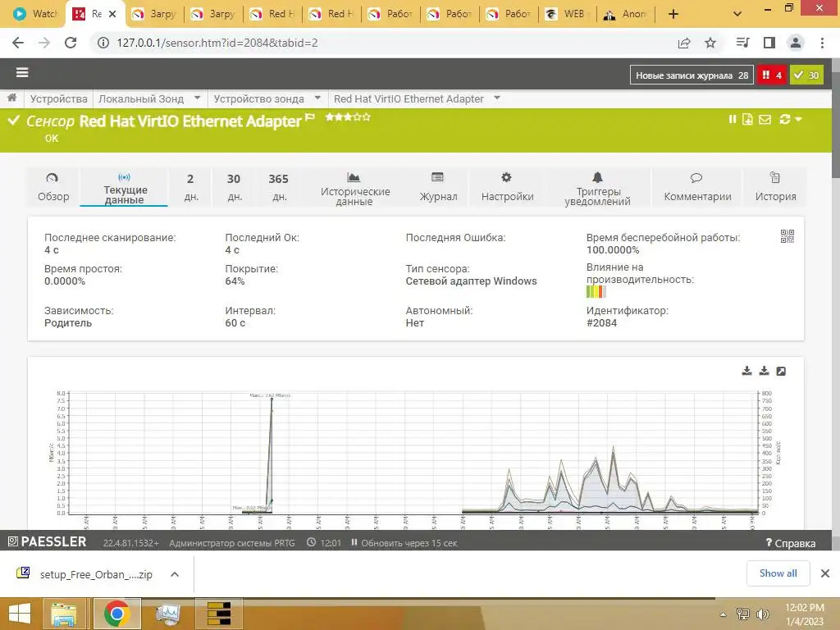Open the 2 дн. graph tab

tap(190, 187)
